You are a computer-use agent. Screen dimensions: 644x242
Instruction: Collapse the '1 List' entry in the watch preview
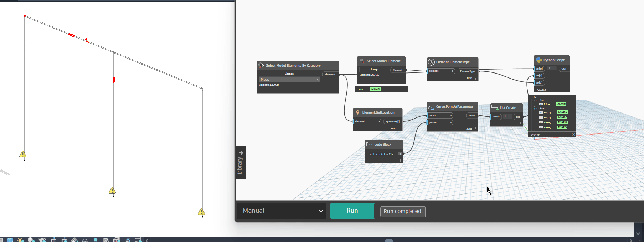coord(534,108)
